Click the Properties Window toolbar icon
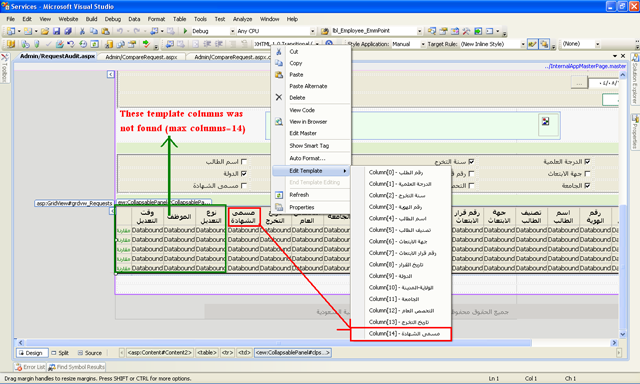Viewport: 640px width, 384px height. pyautogui.click(x=443, y=31)
